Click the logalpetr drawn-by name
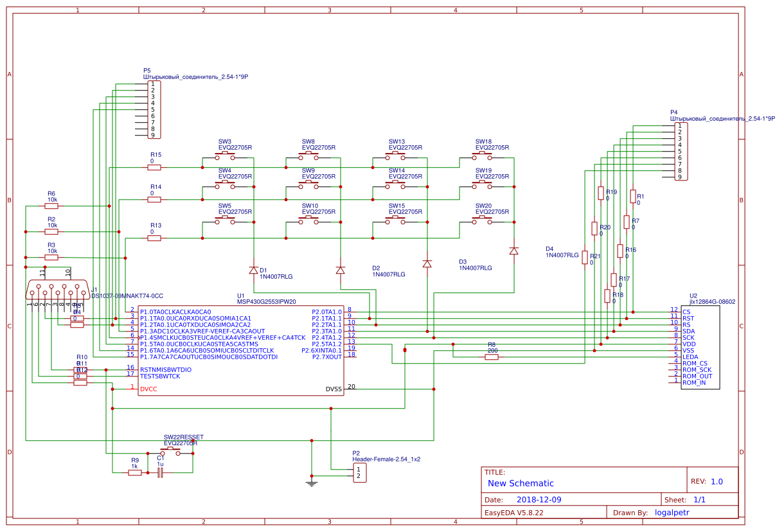Screen dimensions: 784x532 (672, 512)
